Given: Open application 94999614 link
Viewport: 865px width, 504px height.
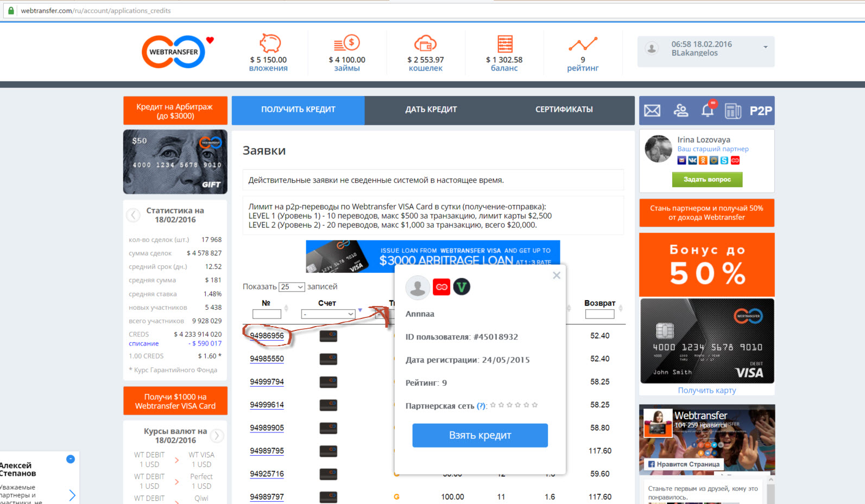Looking at the screenshot, I should [267, 405].
